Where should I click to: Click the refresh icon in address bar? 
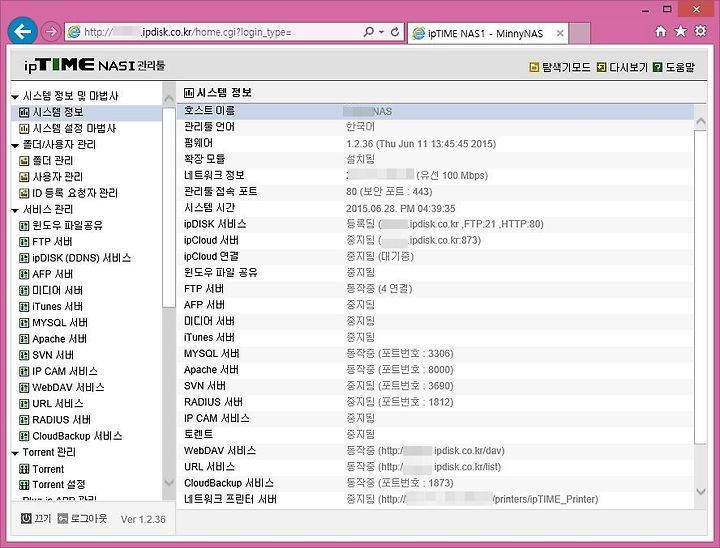click(x=395, y=32)
